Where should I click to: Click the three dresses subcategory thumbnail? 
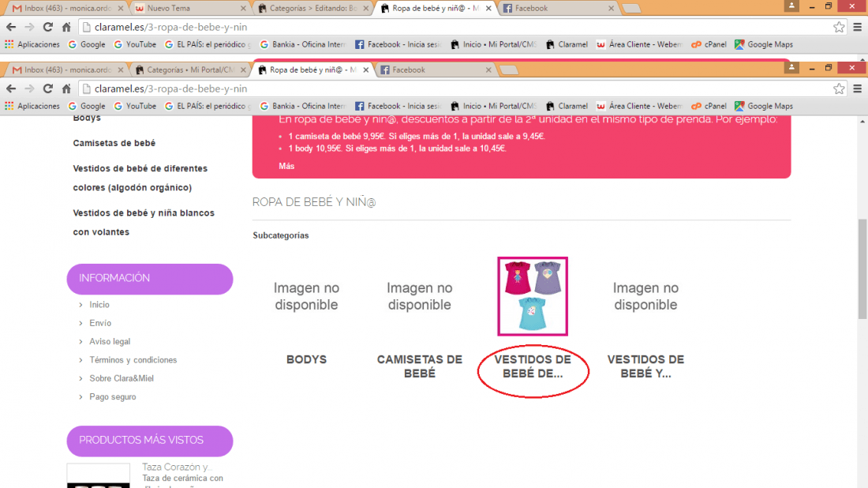coord(533,296)
